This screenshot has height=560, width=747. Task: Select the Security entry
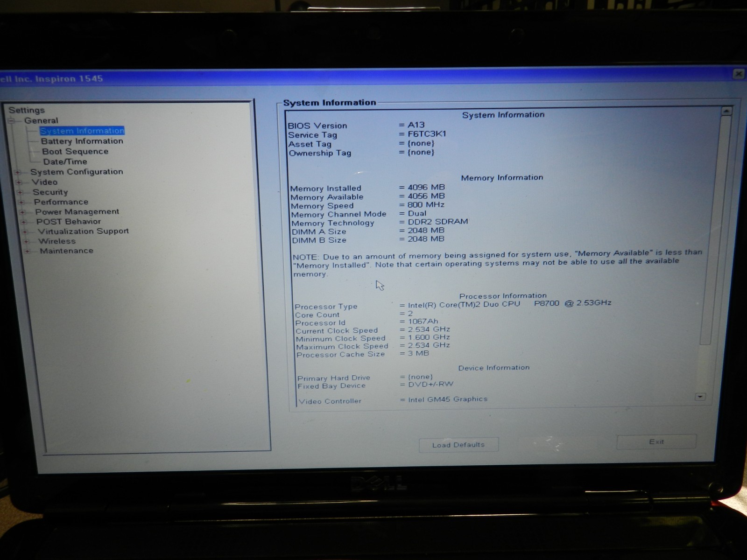(x=50, y=192)
